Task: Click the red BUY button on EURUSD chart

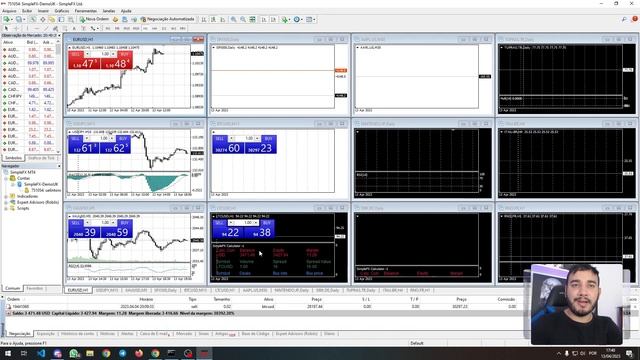Action: [x=116, y=61]
